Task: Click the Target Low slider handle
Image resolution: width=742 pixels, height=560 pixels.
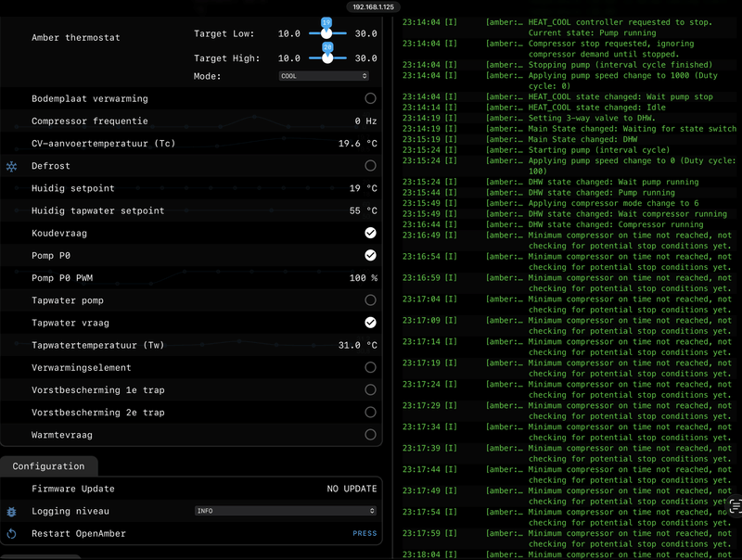Action: tap(326, 33)
